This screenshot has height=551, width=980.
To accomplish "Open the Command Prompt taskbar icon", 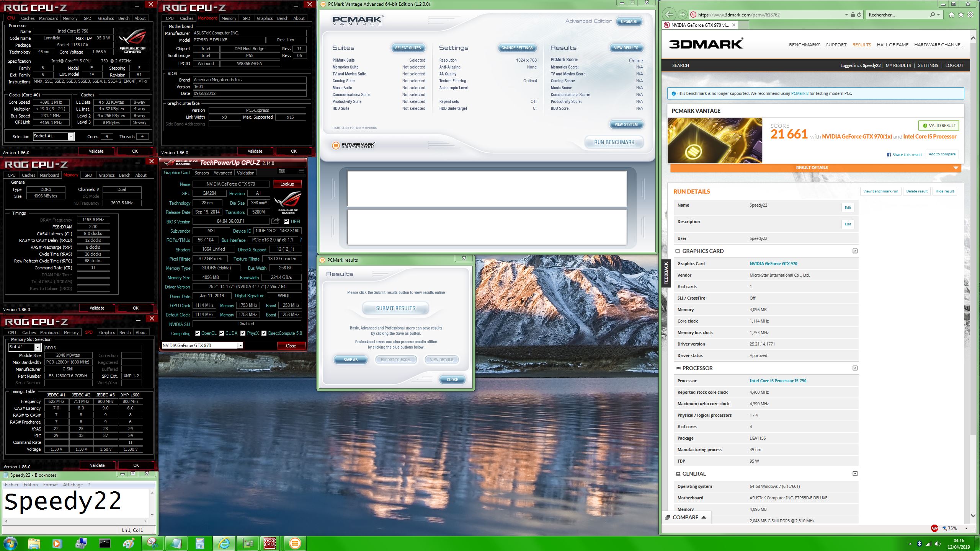I will pos(105,543).
